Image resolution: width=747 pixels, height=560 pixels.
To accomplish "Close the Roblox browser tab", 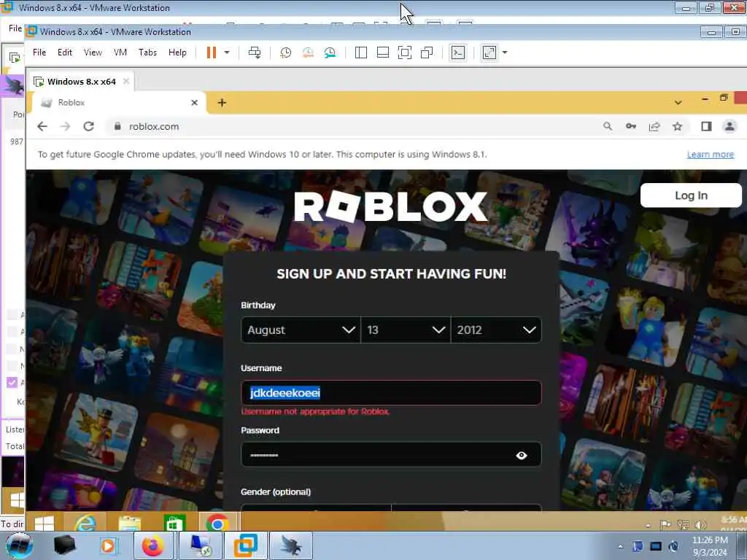I will (x=194, y=102).
